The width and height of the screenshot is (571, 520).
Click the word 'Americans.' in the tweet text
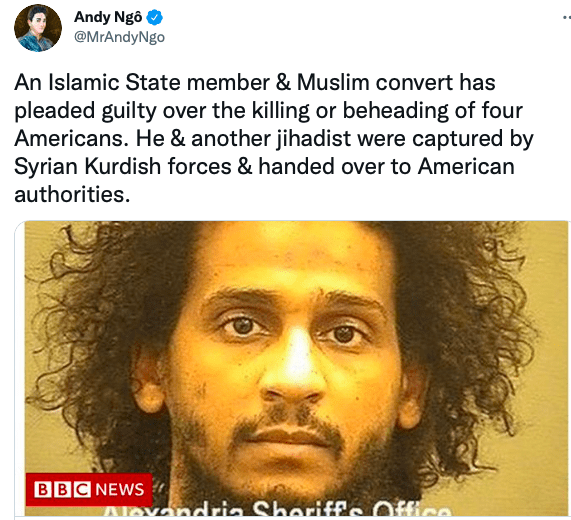pos(71,138)
